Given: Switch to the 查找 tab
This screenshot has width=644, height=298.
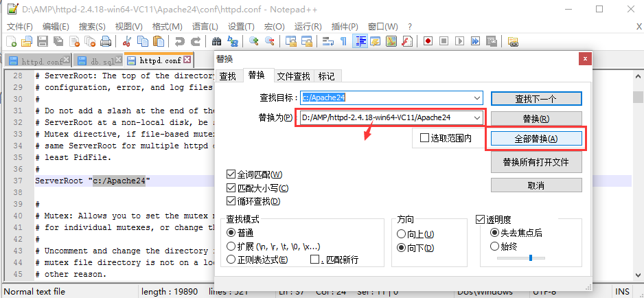Looking at the screenshot, I should pyautogui.click(x=227, y=76).
